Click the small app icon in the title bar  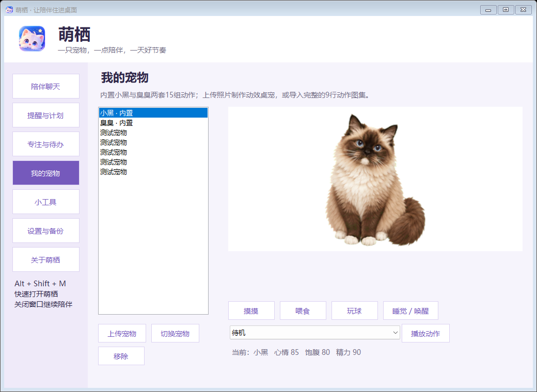pyautogui.click(x=9, y=10)
